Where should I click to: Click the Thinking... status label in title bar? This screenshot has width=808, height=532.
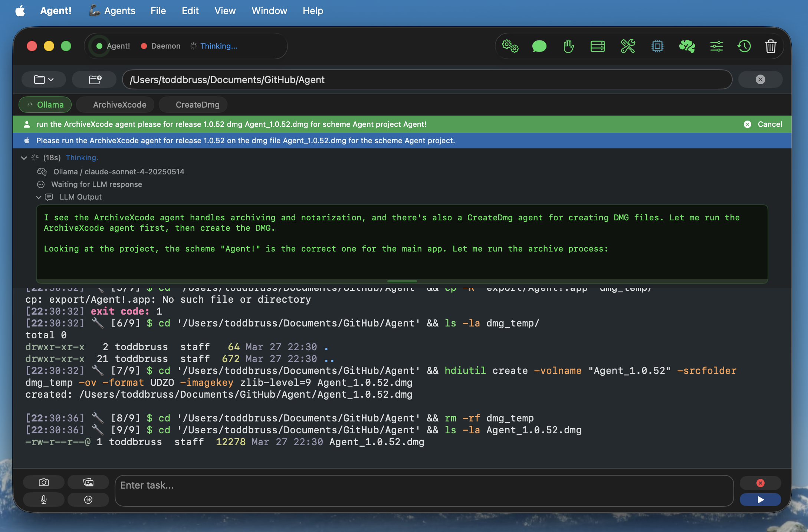[x=219, y=46]
